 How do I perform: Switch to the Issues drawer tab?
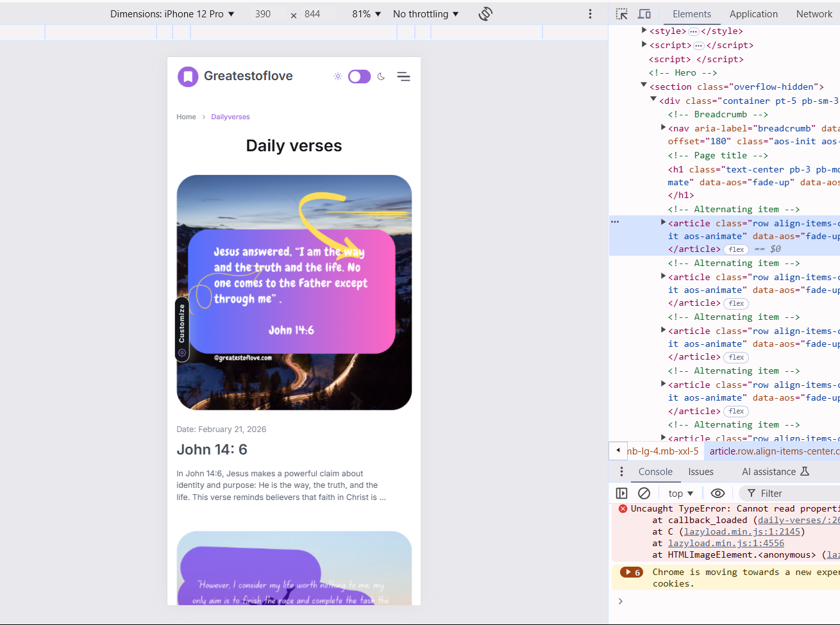click(701, 472)
